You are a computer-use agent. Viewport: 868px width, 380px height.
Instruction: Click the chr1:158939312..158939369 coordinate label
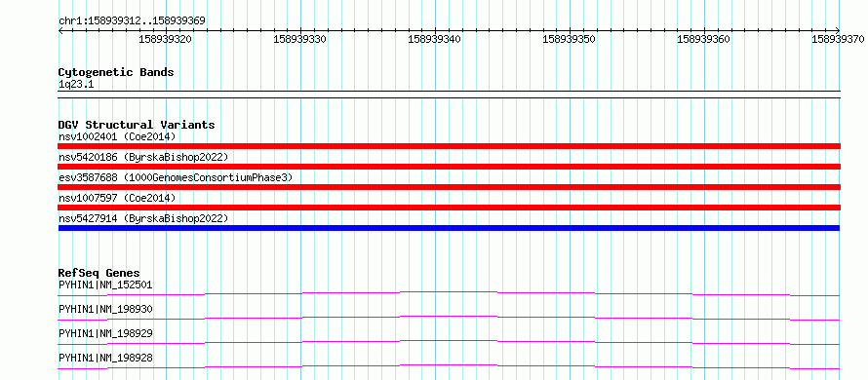tap(132, 21)
